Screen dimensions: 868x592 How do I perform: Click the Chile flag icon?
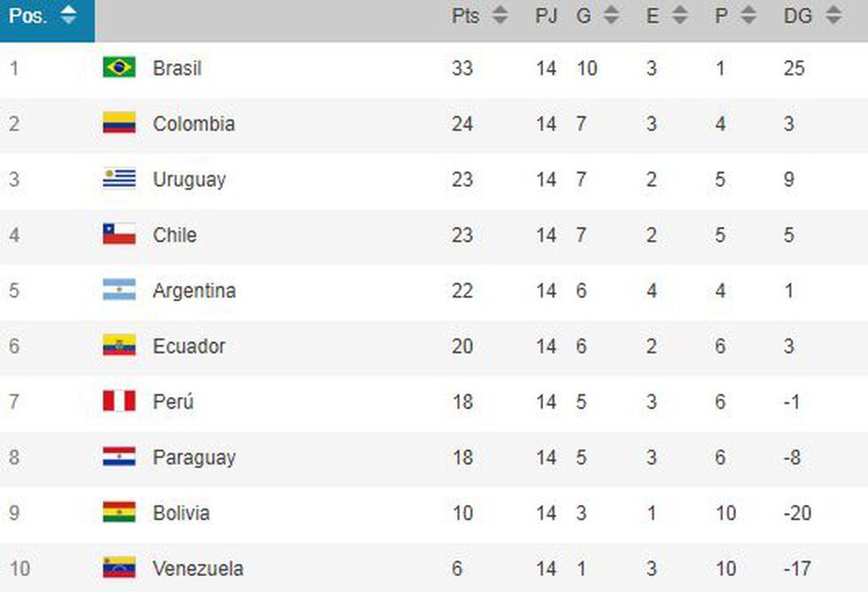119,235
